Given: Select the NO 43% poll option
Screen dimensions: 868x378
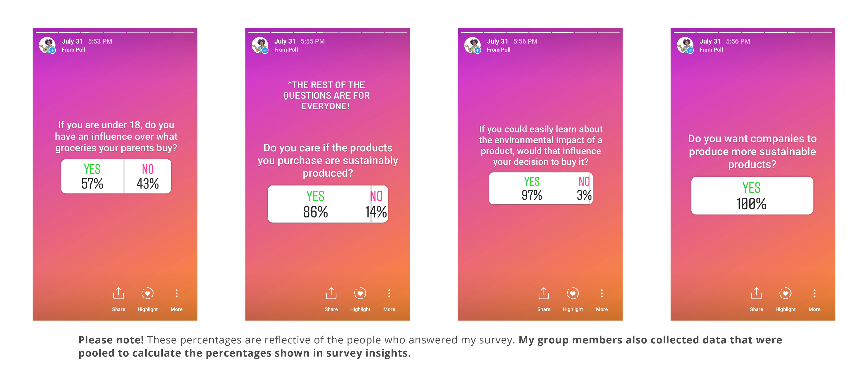Looking at the screenshot, I should [148, 177].
